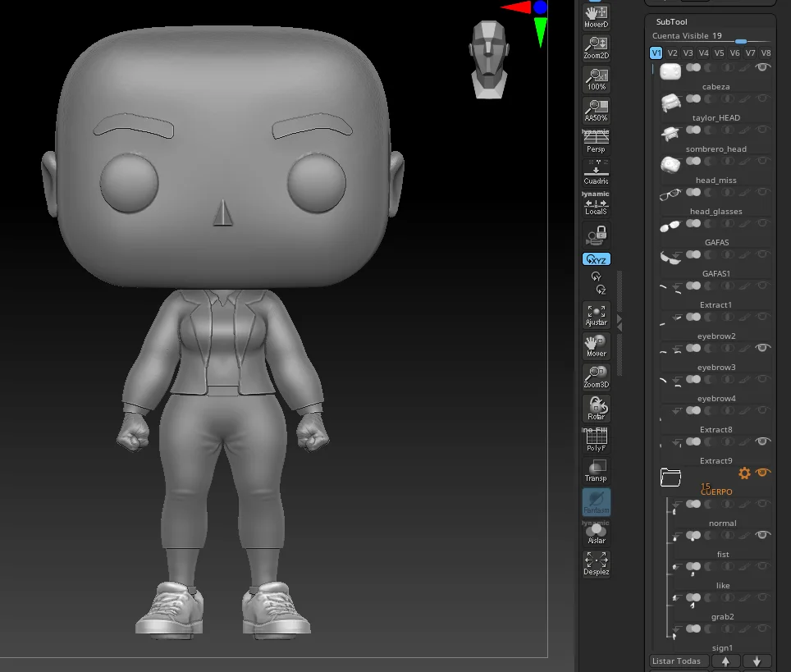Activate the Aislar solo mode
The width and height of the screenshot is (791, 672).
coord(596,533)
